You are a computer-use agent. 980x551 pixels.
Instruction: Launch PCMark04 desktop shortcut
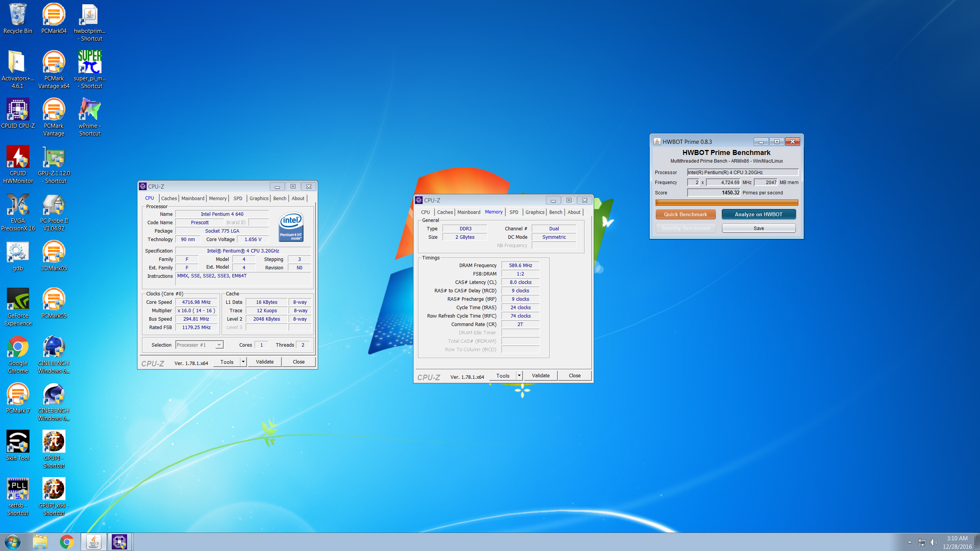pyautogui.click(x=54, y=19)
